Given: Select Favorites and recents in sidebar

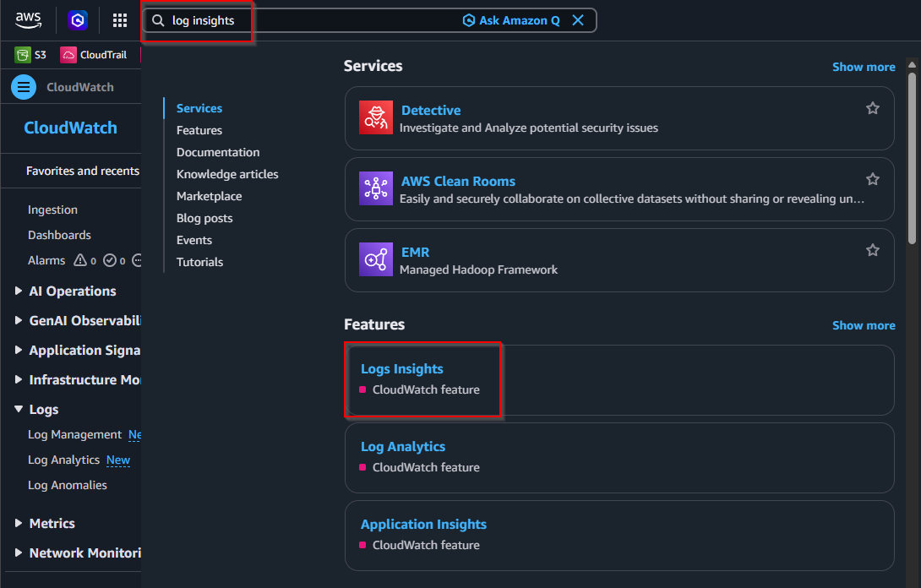Looking at the screenshot, I should 83,171.
